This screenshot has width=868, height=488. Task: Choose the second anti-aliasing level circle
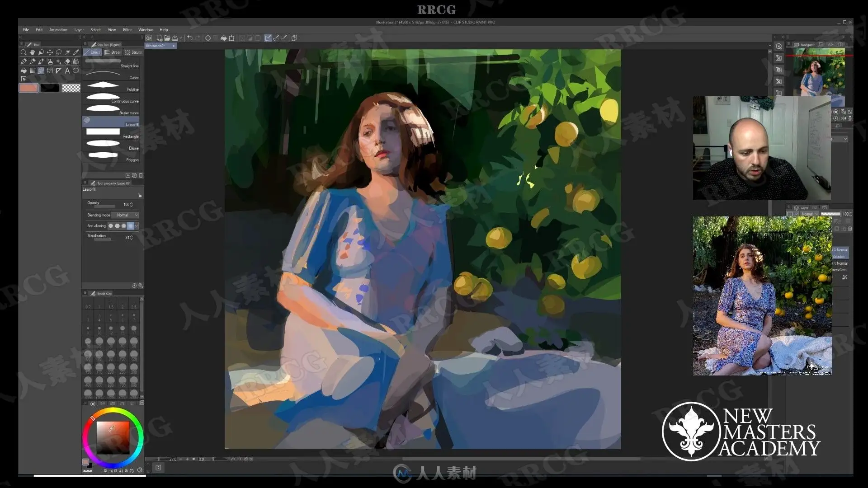point(117,226)
